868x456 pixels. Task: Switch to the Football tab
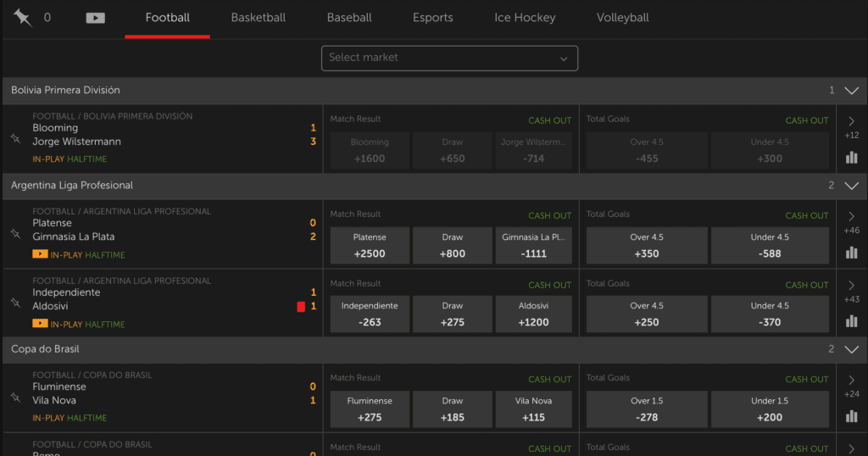167,18
